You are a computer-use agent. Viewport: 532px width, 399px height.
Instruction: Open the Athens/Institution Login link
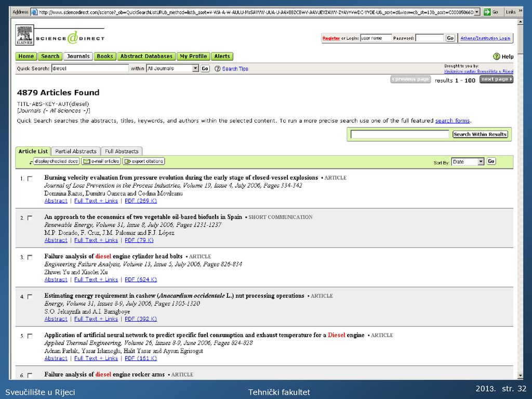click(x=485, y=38)
